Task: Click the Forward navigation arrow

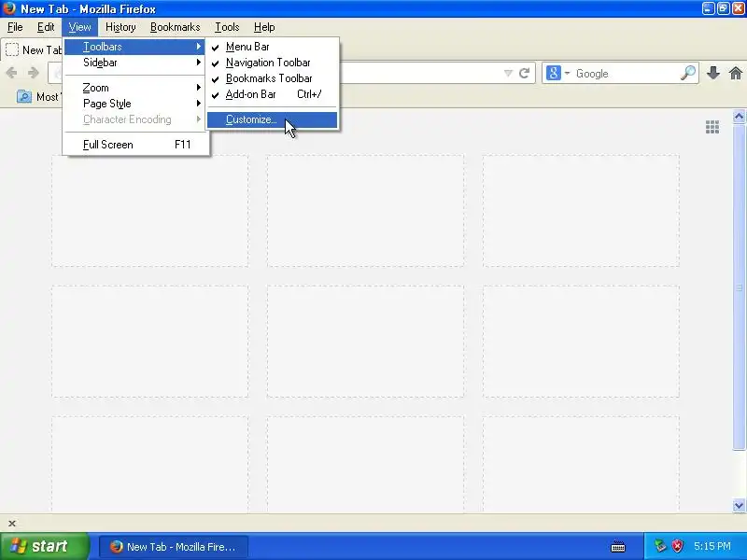Action: tap(33, 73)
